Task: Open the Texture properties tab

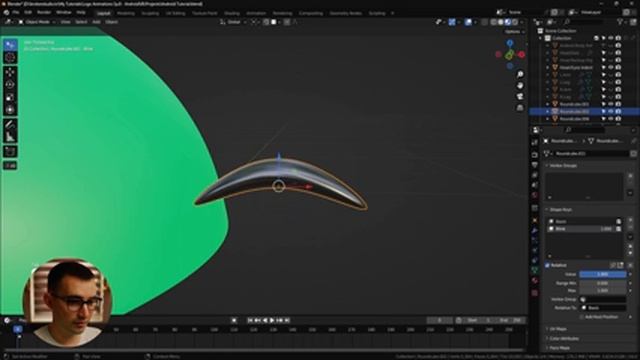Action: click(535, 293)
